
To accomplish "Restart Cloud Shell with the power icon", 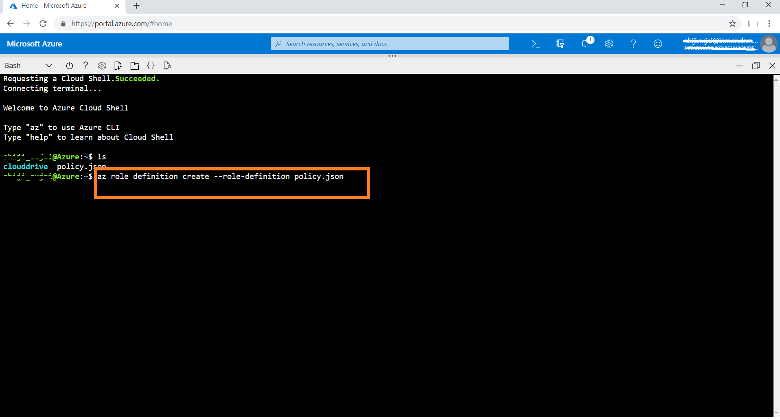I will pos(70,65).
